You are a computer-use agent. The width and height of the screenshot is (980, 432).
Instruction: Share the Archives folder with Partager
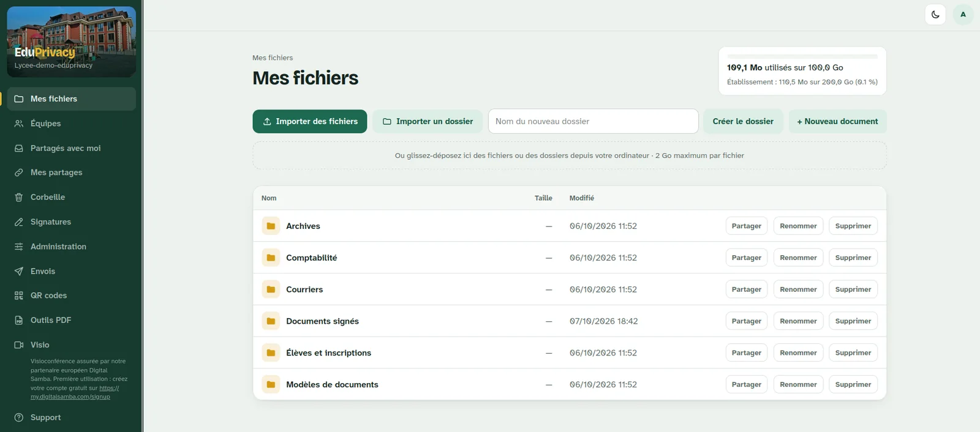tap(747, 226)
